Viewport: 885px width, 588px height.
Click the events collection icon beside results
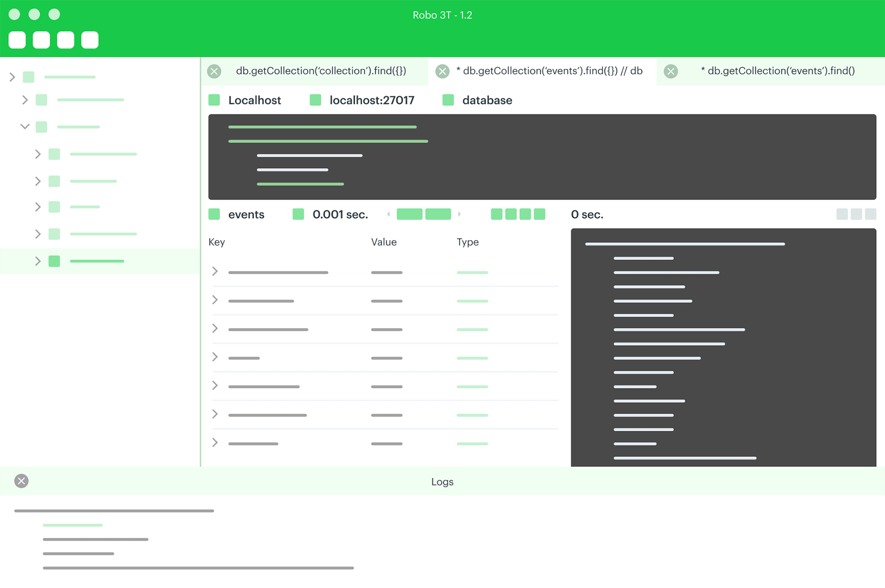(214, 214)
